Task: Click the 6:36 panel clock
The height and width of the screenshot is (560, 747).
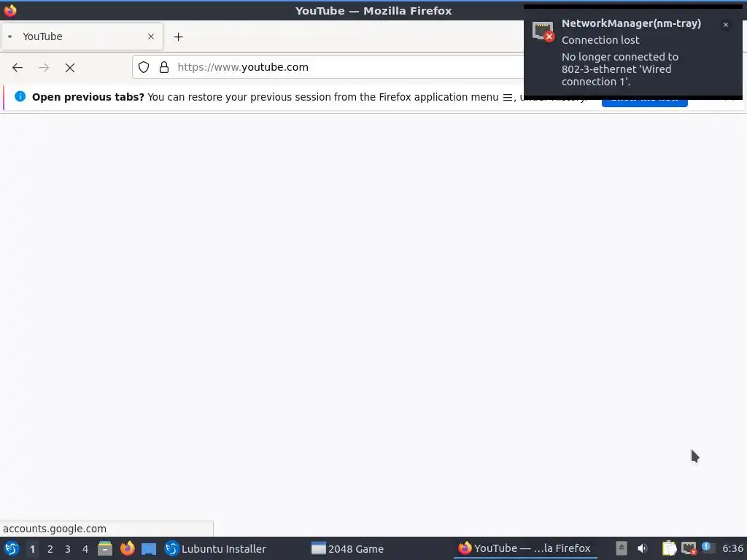Action: (732, 548)
